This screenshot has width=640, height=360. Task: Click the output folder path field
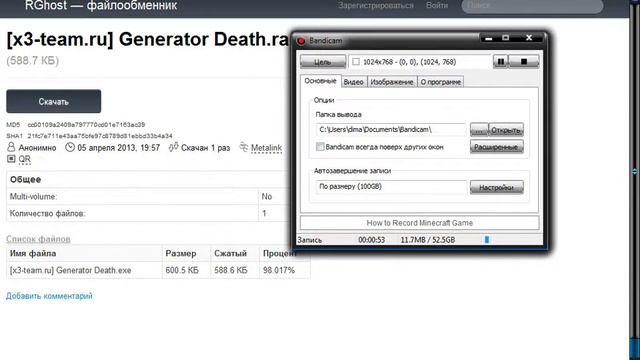click(x=391, y=129)
